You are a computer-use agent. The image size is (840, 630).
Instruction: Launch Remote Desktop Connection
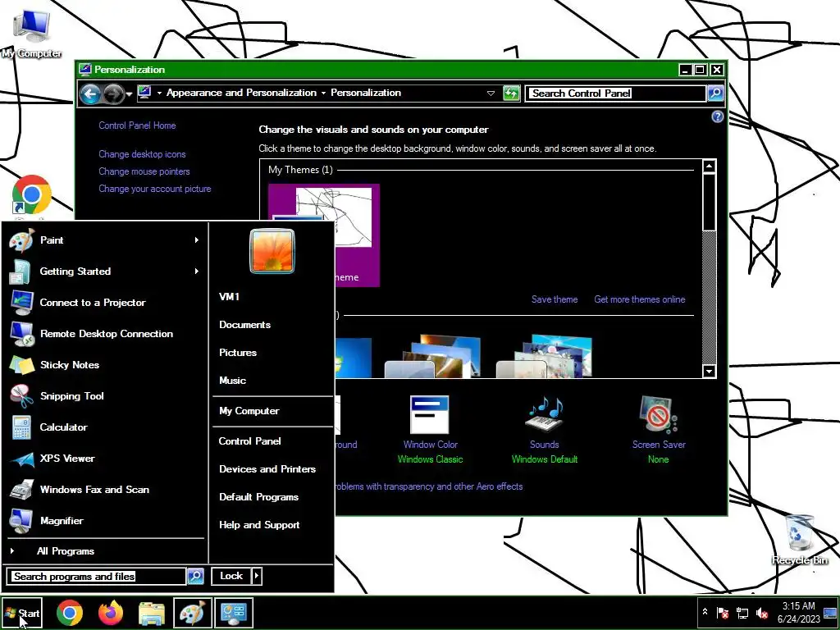105,334
